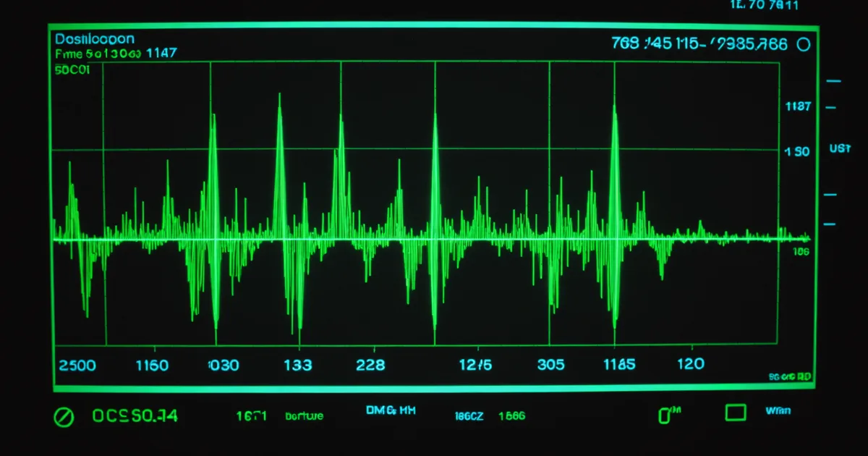Select the 'Dorture' label in bottom bar
Viewport: 868px width, 456px height.
[x=305, y=416]
